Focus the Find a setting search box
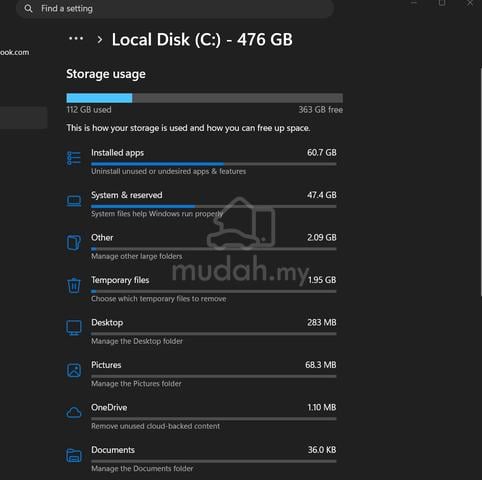 click(175, 9)
